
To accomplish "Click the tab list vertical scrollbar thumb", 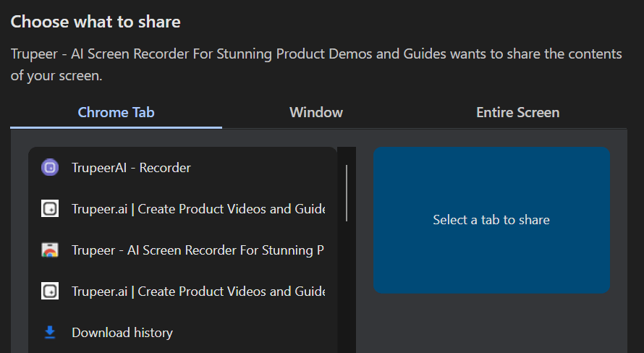I will click(347, 193).
